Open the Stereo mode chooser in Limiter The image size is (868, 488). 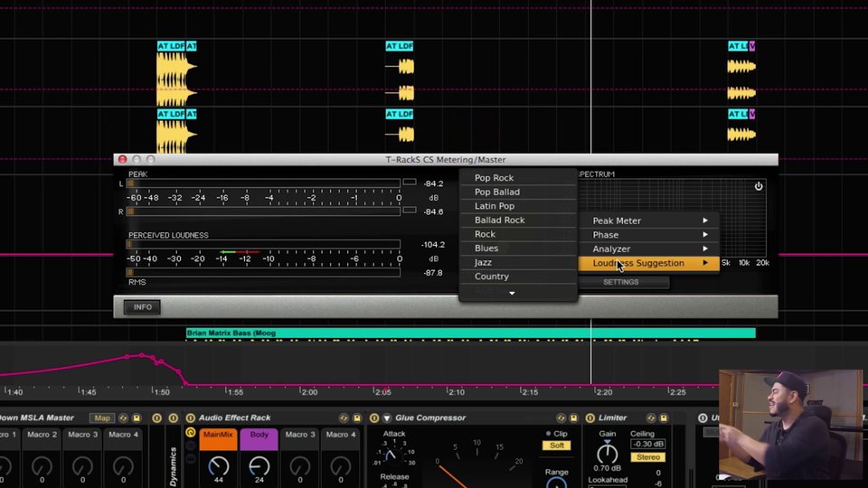(x=647, y=457)
